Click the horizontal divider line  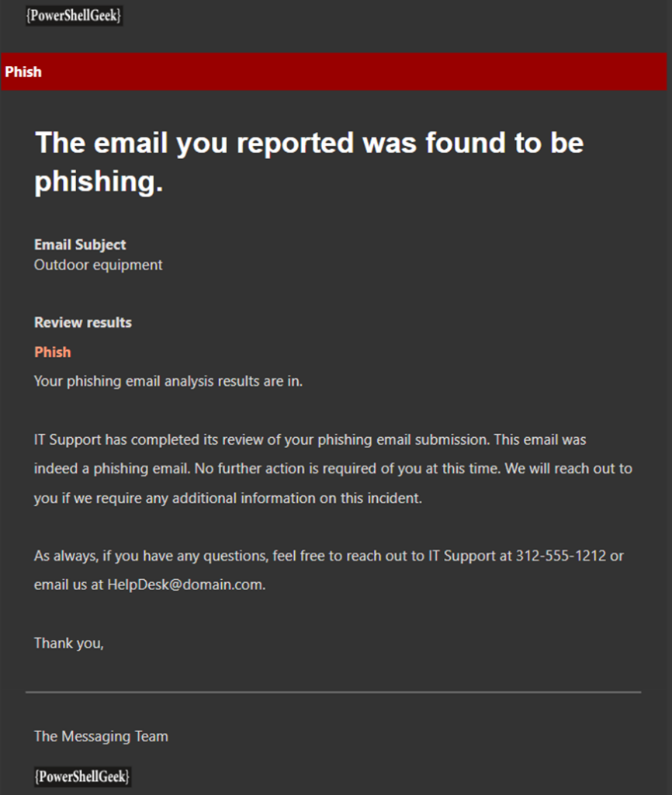coord(334,692)
